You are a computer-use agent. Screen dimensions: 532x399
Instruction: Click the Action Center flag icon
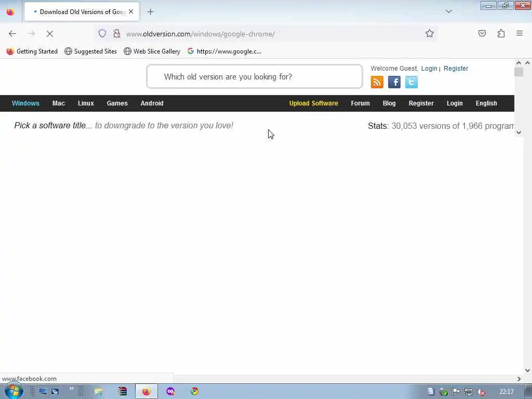click(456, 392)
